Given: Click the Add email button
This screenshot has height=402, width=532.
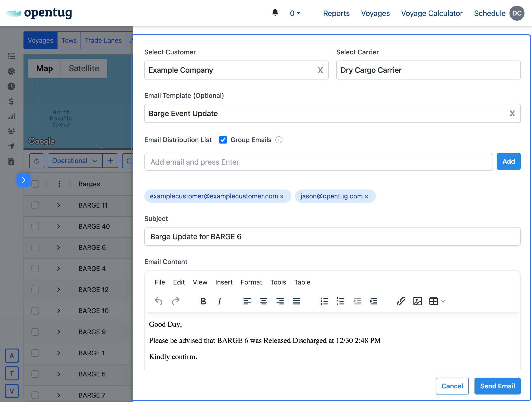Looking at the screenshot, I should tap(509, 161).
